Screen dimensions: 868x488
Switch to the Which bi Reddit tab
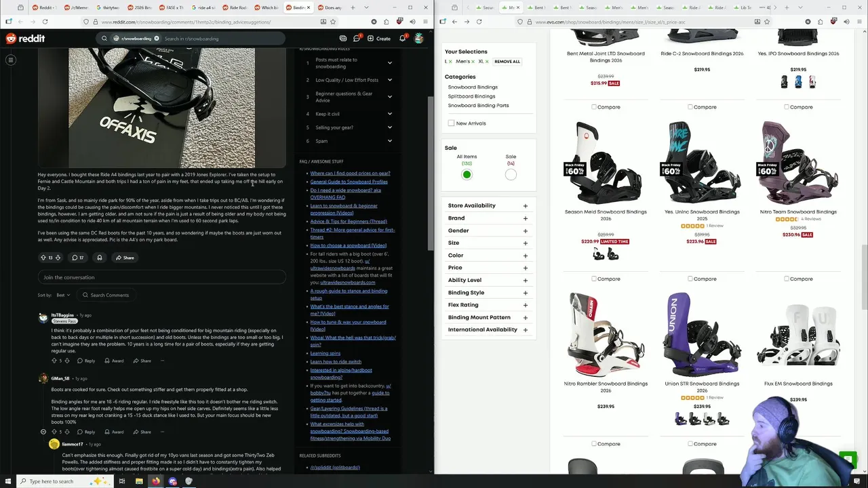pos(268,7)
